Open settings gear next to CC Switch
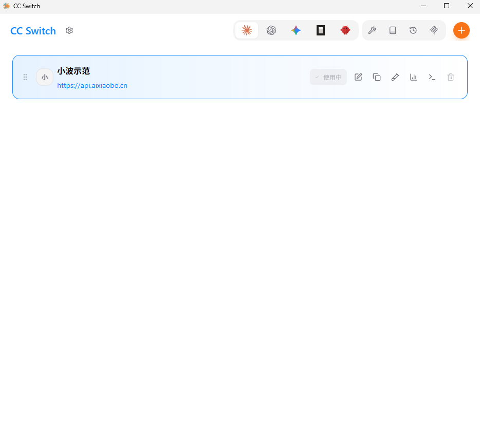 pos(69,30)
